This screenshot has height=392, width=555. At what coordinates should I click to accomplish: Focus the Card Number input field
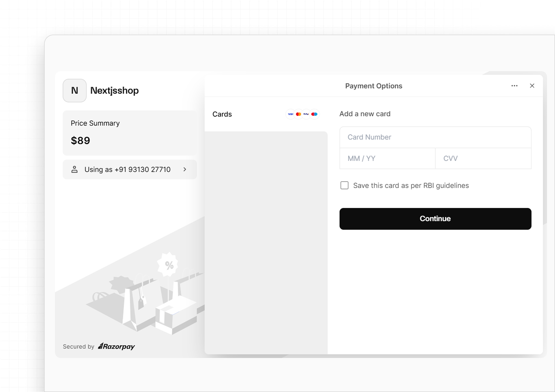point(435,137)
